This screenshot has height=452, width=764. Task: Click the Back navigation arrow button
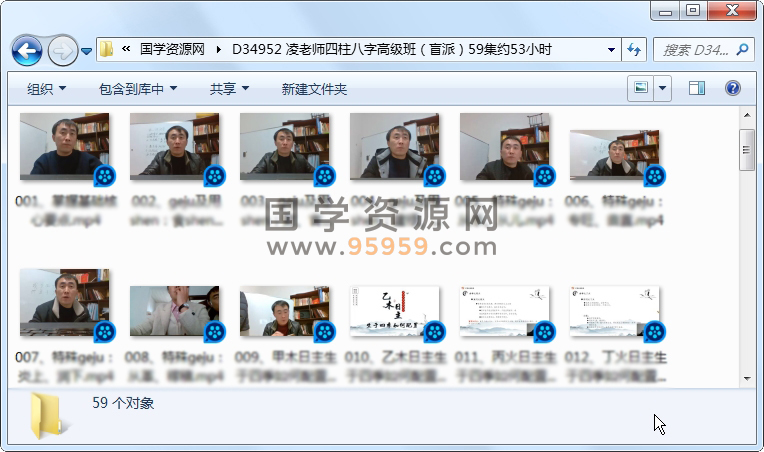pyautogui.click(x=26, y=49)
